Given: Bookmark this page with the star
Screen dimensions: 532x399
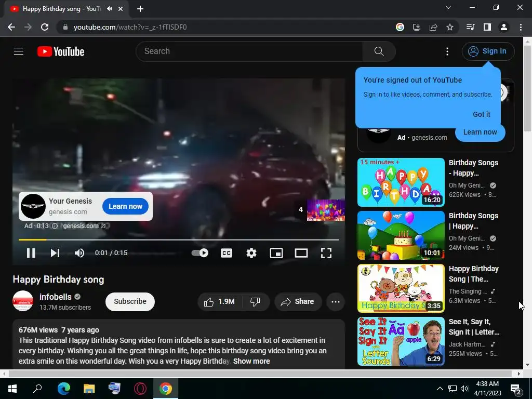Looking at the screenshot, I should [450, 27].
